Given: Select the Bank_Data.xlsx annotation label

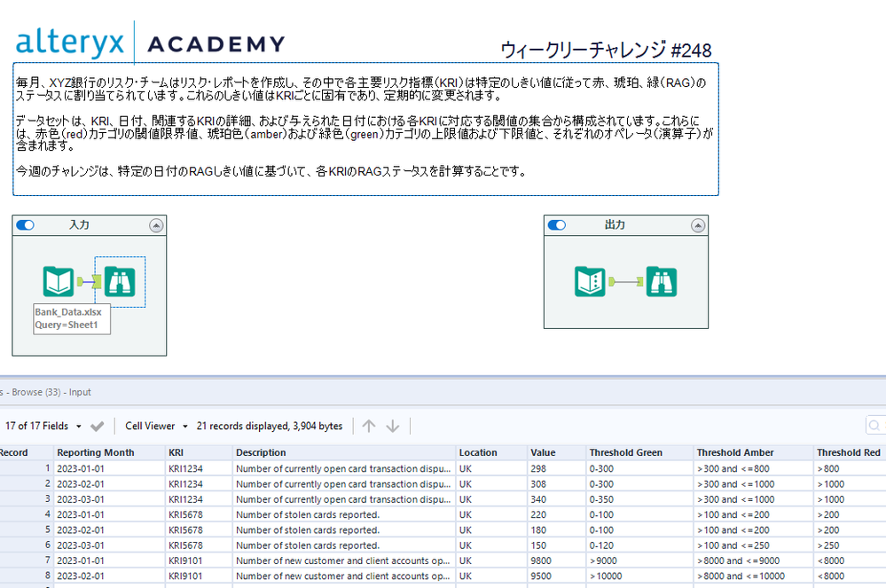Looking at the screenshot, I should pyautogui.click(x=72, y=318).
